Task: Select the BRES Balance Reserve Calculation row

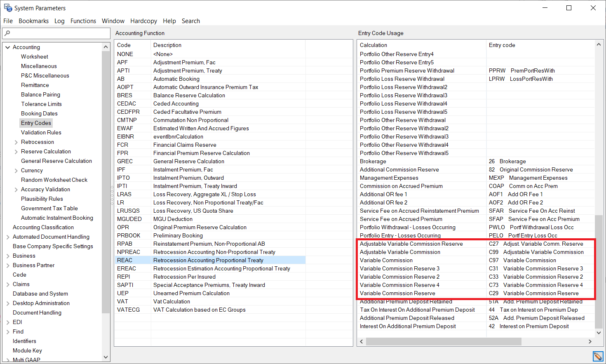Action: [x=189, y=95]
